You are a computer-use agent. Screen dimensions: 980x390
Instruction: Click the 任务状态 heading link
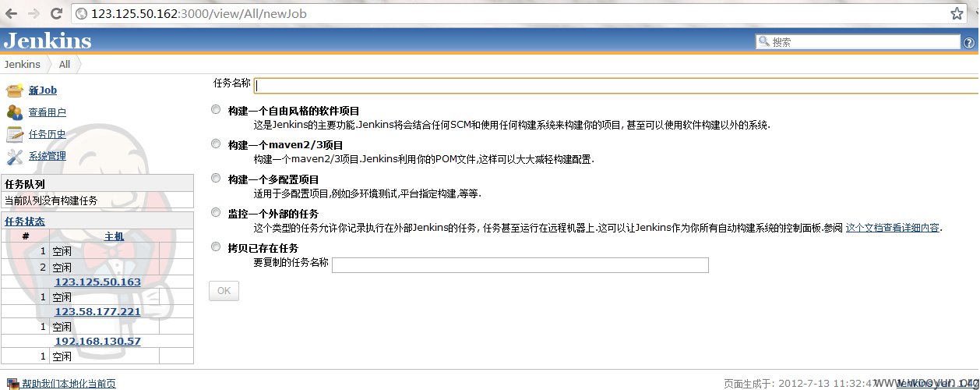25,221
